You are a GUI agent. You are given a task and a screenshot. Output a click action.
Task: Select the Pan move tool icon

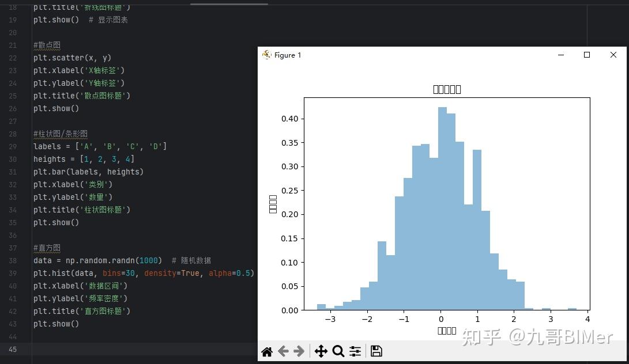(321, 351)
